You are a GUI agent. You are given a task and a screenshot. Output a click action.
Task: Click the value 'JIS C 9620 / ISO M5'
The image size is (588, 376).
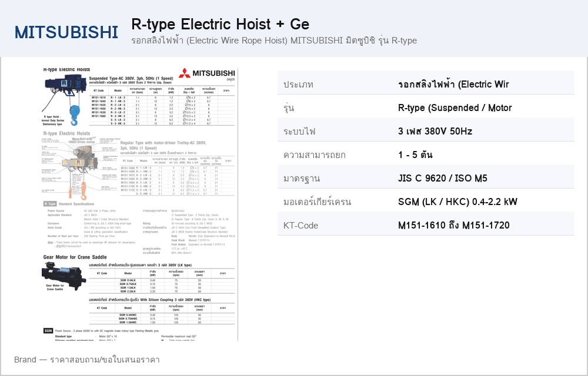pos(443,178)
